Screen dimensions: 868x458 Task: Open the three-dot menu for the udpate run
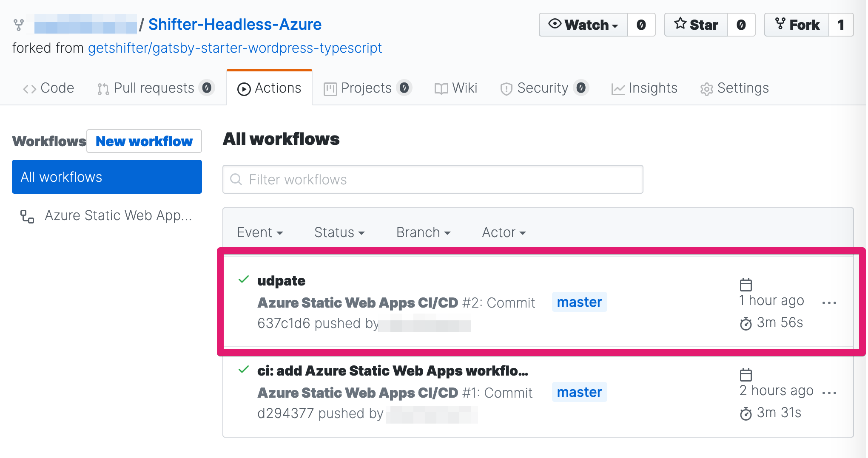tap(829, 303)
